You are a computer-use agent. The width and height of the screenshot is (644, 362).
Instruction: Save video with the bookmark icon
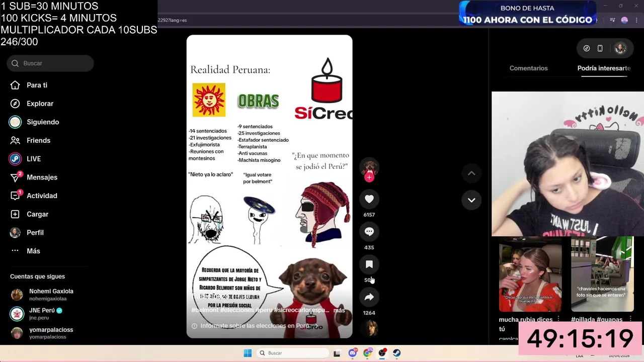(369, 264)
